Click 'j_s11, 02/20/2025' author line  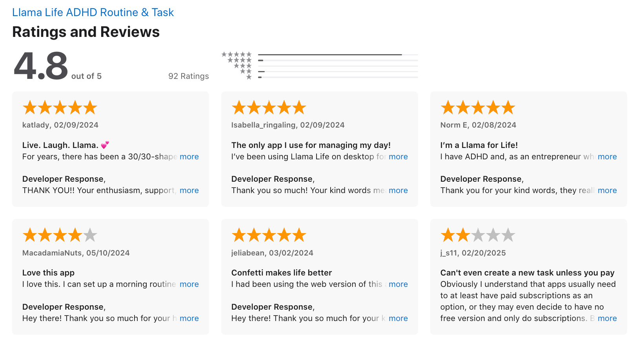(x=473, y=253)
